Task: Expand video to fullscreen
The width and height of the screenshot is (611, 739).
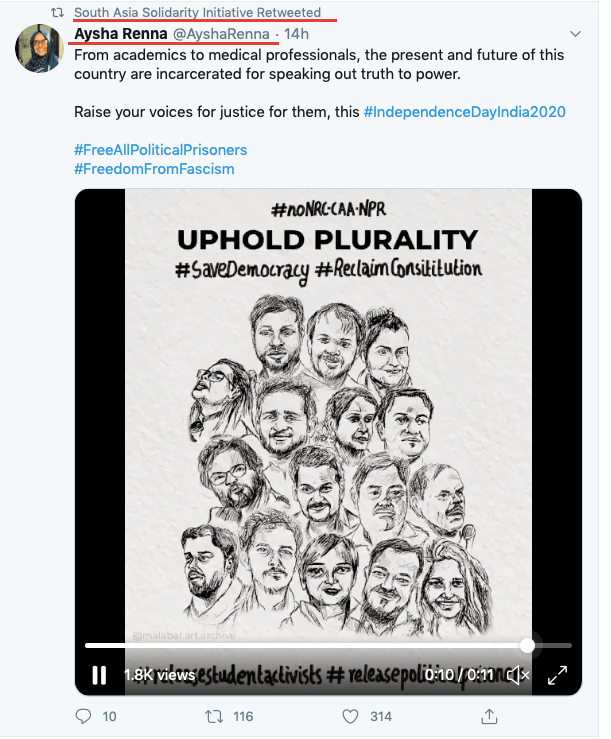Action: tap(558, 676)
